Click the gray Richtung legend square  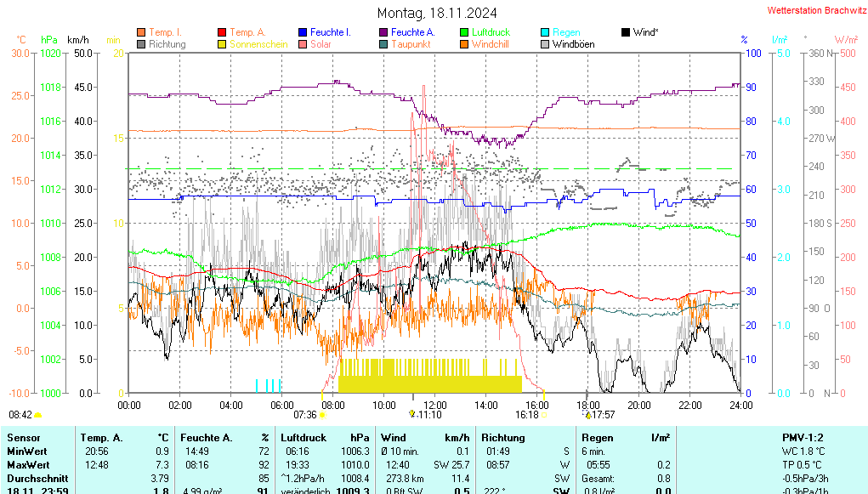(141, 44)
